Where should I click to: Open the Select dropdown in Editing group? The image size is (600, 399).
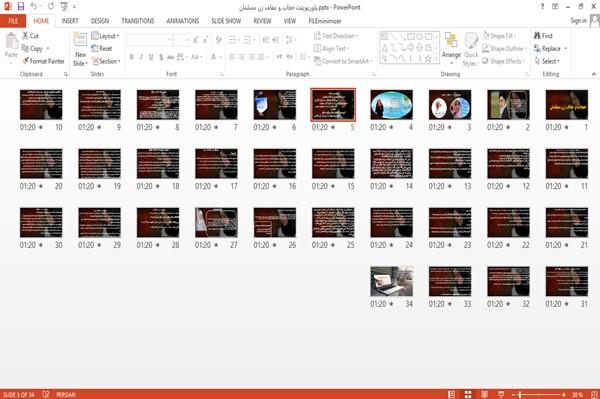click(x=547, y=61)
